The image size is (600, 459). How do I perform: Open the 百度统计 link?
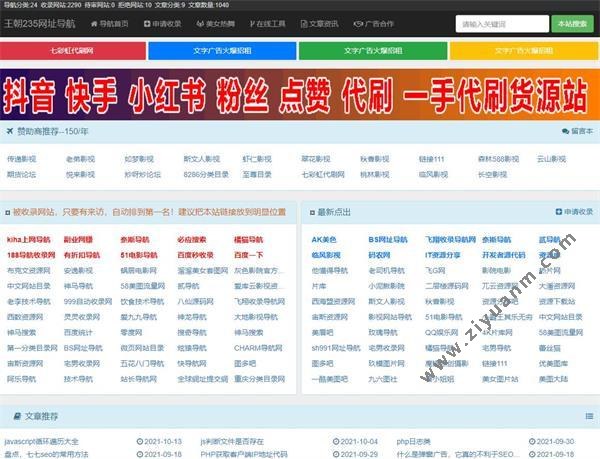click(78, 332)
